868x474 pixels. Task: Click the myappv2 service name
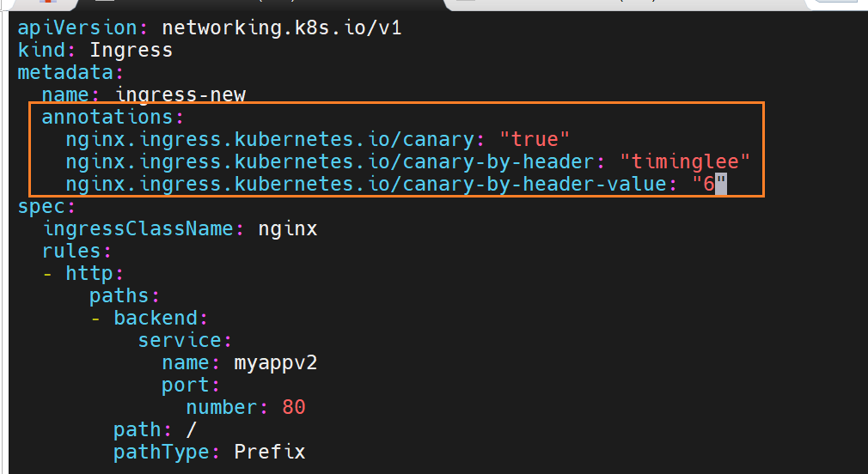pos(276,363)
